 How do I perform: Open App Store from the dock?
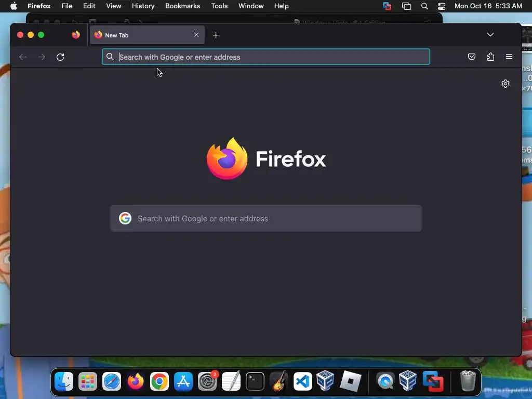click(x=183, y=381)
